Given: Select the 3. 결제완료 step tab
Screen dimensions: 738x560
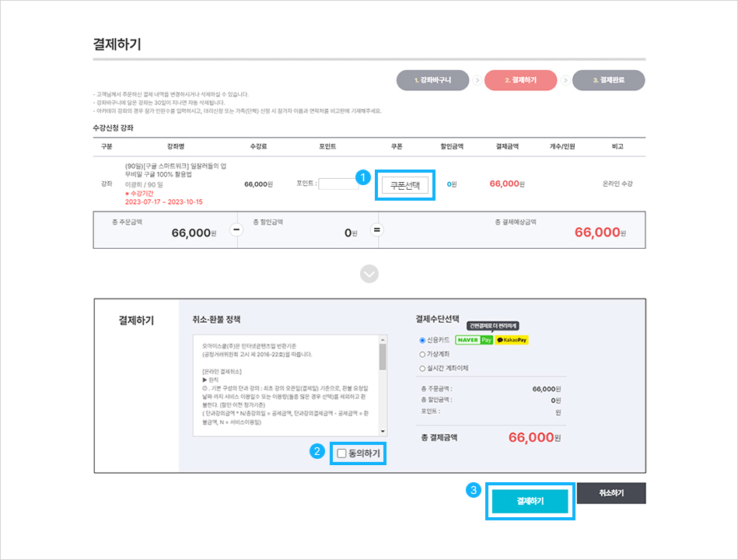Looking at the screenshot, I should pyautogui.click(x=609, y=80).
